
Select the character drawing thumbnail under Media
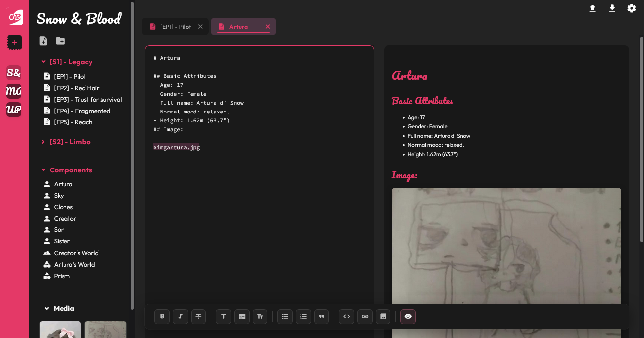105,330
